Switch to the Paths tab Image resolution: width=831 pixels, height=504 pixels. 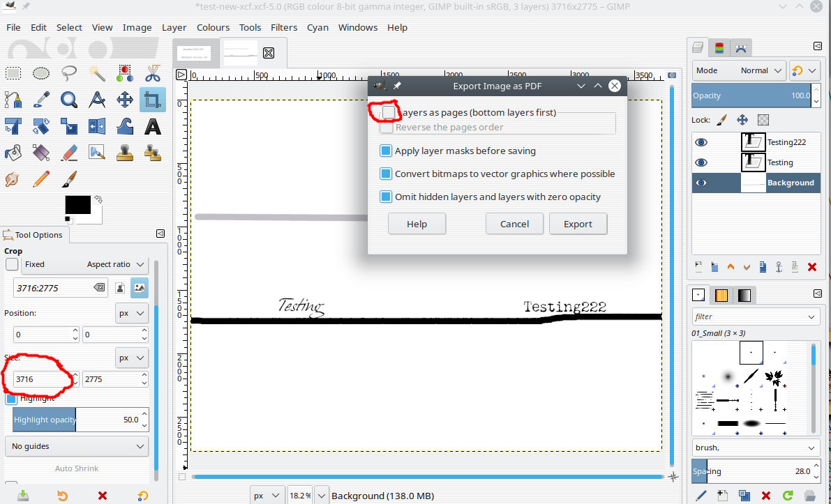[741, 48]
